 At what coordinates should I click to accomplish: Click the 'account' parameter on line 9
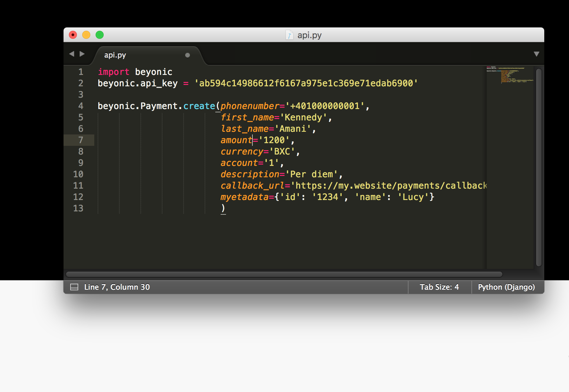tap(239, 163)
